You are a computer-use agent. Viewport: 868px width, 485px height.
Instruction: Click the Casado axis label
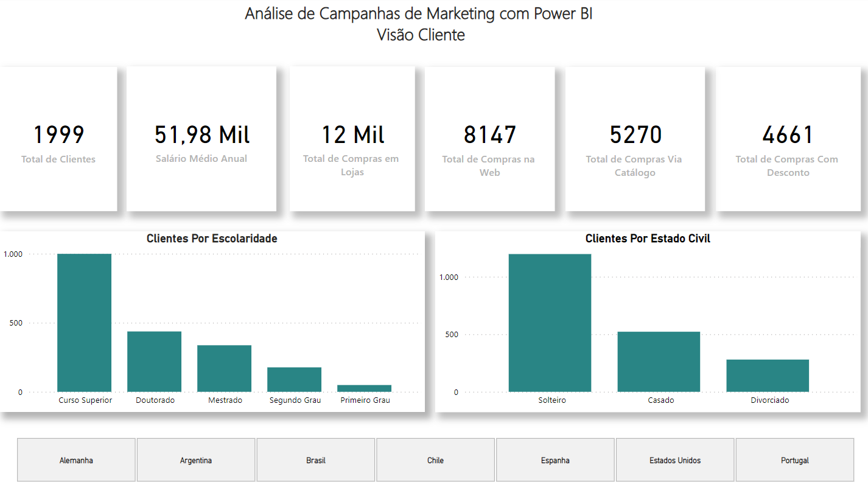pos(661,400)
